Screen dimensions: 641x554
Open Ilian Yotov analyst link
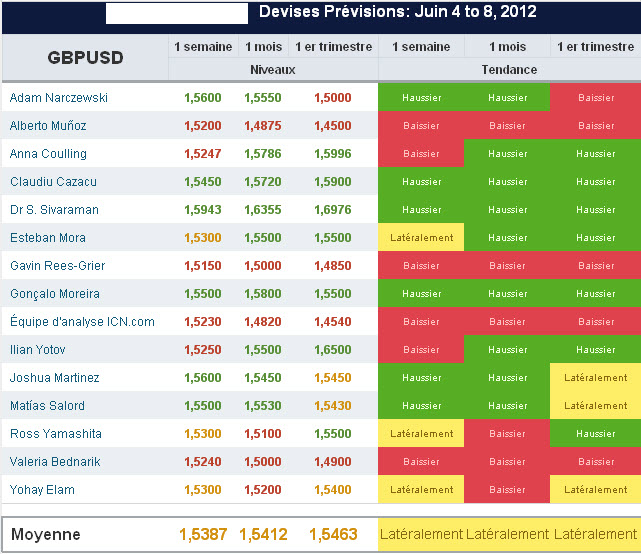point(37,350)
